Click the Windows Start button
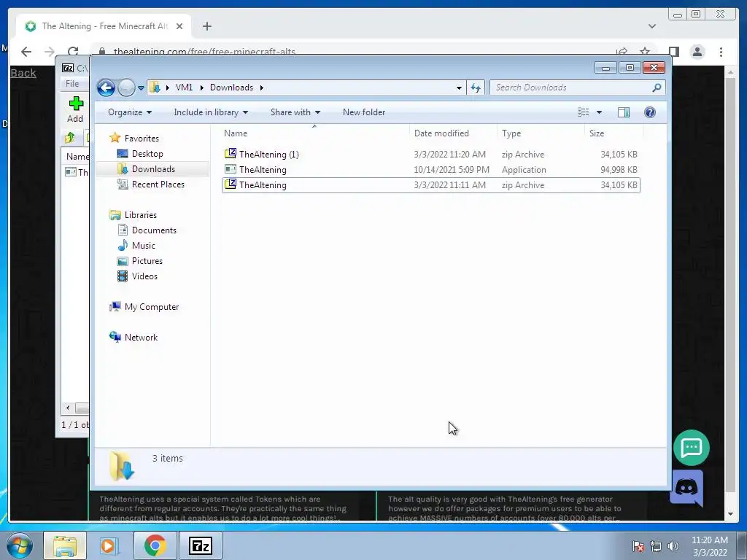Image resolution: width=747 pixels, height=560 pixels. pyautogui.click(x=20, y=545)
